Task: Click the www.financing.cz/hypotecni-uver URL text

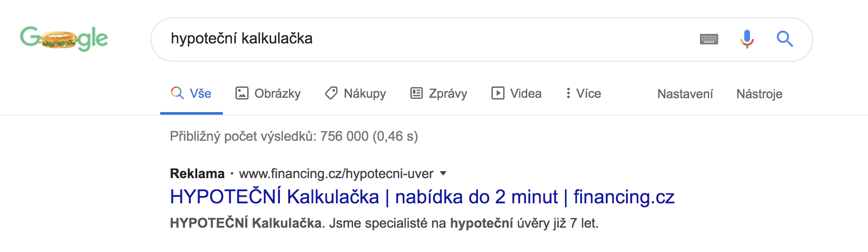Action: [x=336, y=174]
